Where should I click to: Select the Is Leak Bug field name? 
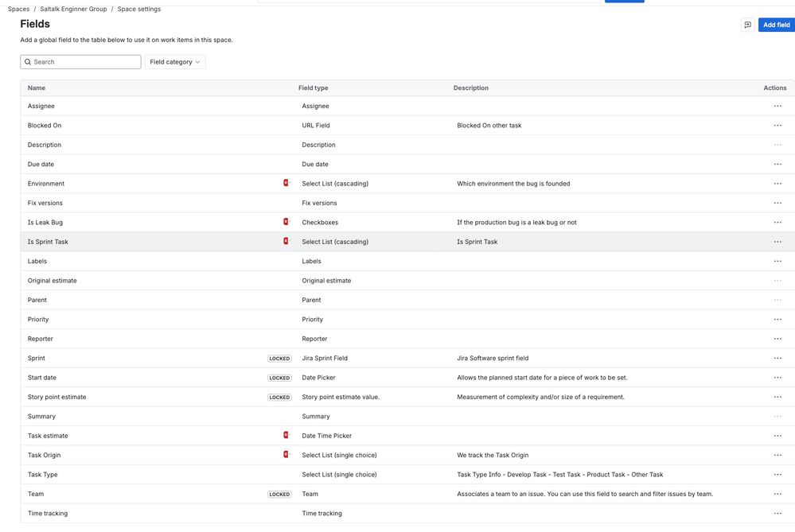tap(45, 223)
